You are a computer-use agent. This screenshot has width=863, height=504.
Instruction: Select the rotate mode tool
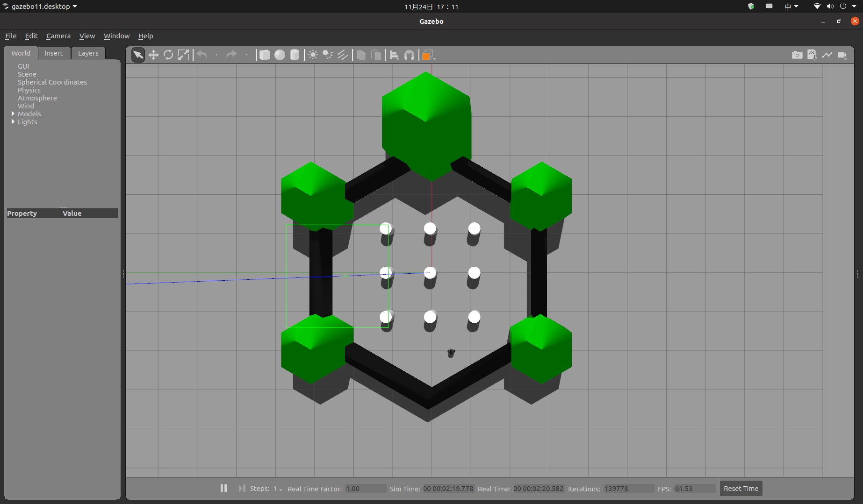(x=168, y=55)
